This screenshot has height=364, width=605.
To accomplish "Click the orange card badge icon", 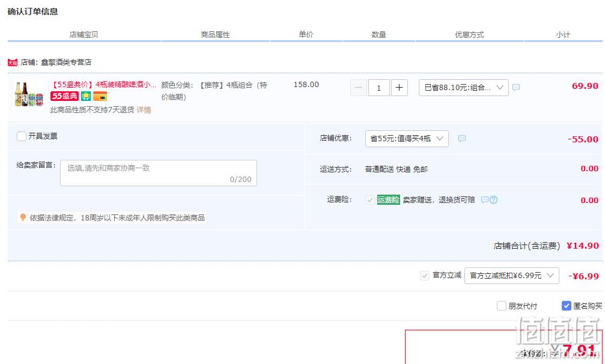I will (100, 96).
